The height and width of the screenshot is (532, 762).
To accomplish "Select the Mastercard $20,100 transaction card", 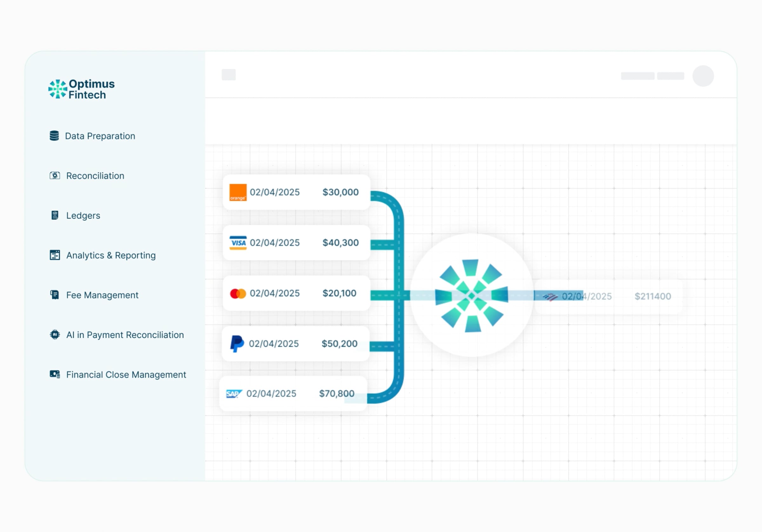I will pyautogui.click(x=296, y=293).
